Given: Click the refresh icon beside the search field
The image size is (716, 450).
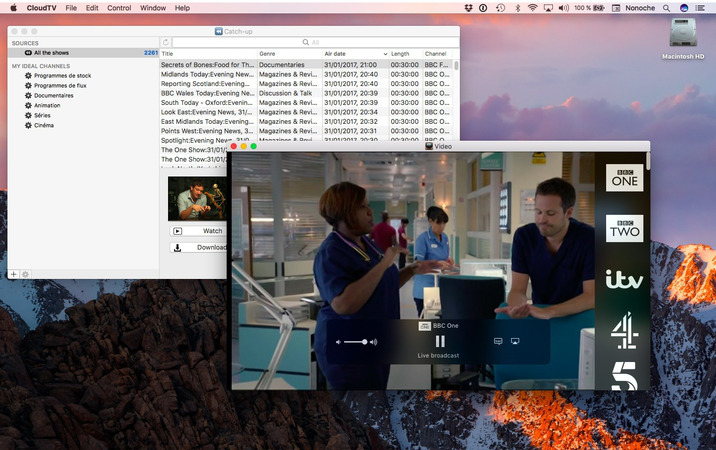Looking at the screenshot, I should tap(166, 42).
